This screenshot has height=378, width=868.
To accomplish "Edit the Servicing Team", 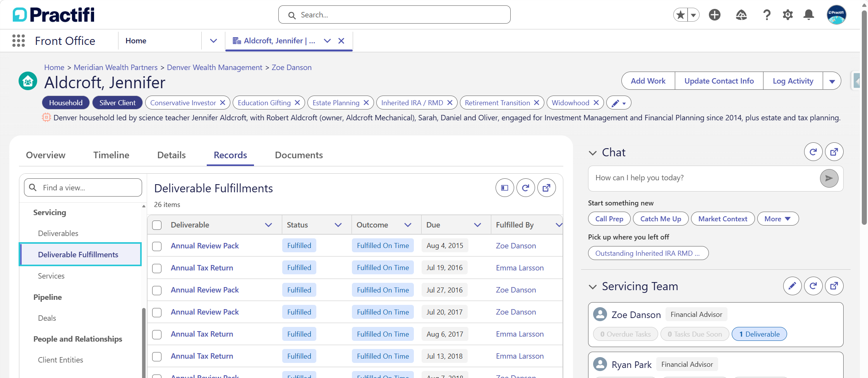I will click(793, 286).
